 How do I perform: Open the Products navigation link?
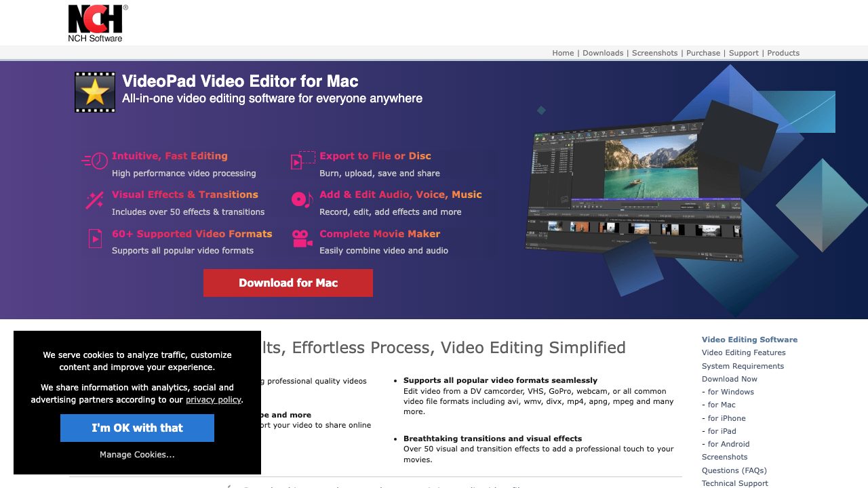[783, 53]
